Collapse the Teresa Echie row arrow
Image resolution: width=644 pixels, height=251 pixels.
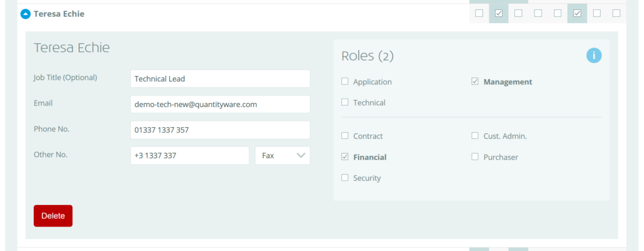coord(25,14)
